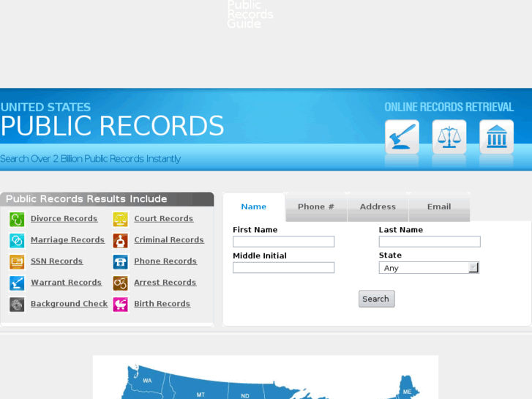Click the Phone Records telephone icon
Viewport: 532px width, 399px height.
pyautogui.click(x=121, y=262)
